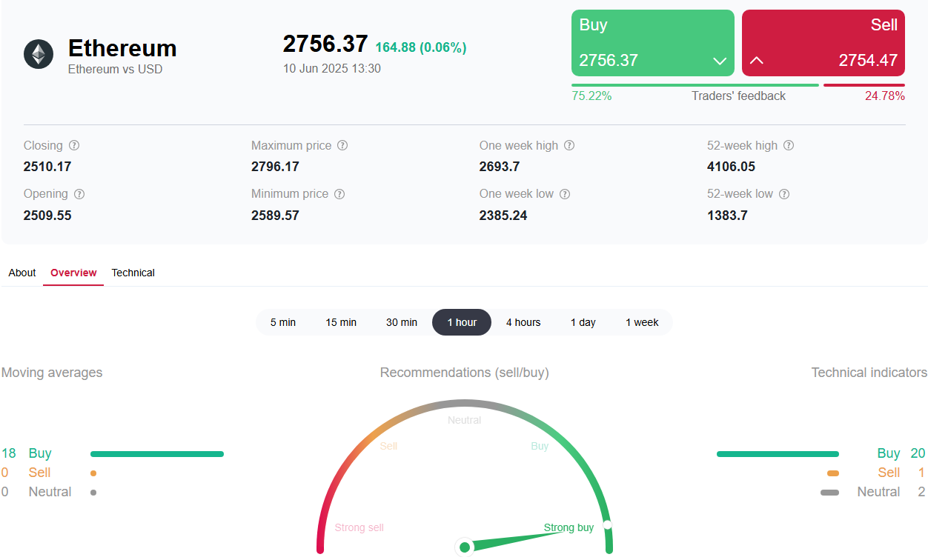
Task: Open the About tab
Action: click(x=22, y=273)
